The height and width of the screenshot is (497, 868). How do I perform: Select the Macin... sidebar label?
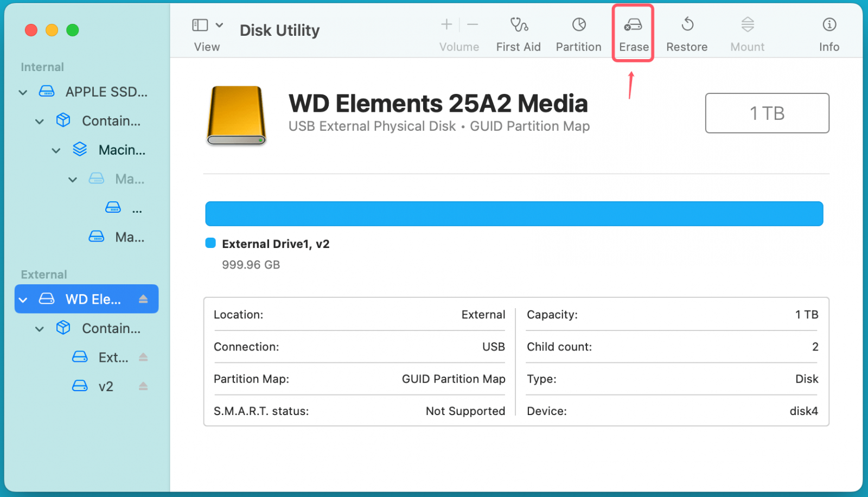[122, 150]
